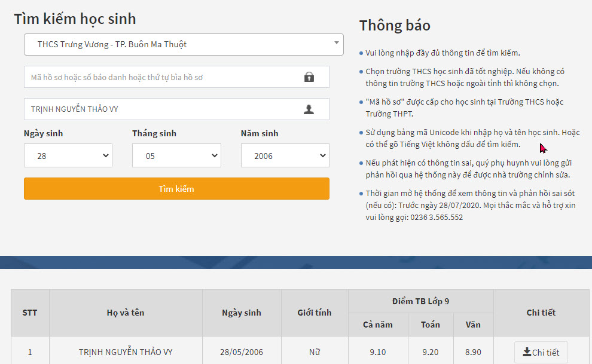Click the Ngày sinh table column header
592x364 pixels.
click(x=242, y=313)
